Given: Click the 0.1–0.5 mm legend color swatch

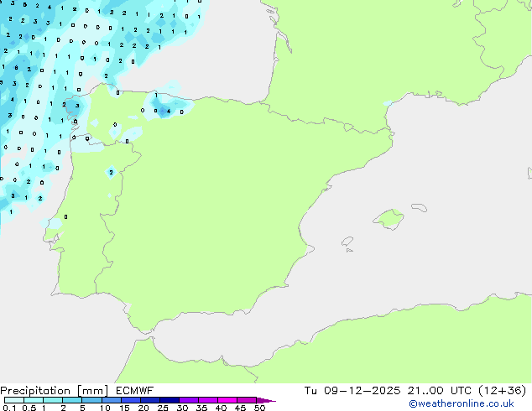Looking at the screenshot, I should [14, 400].
